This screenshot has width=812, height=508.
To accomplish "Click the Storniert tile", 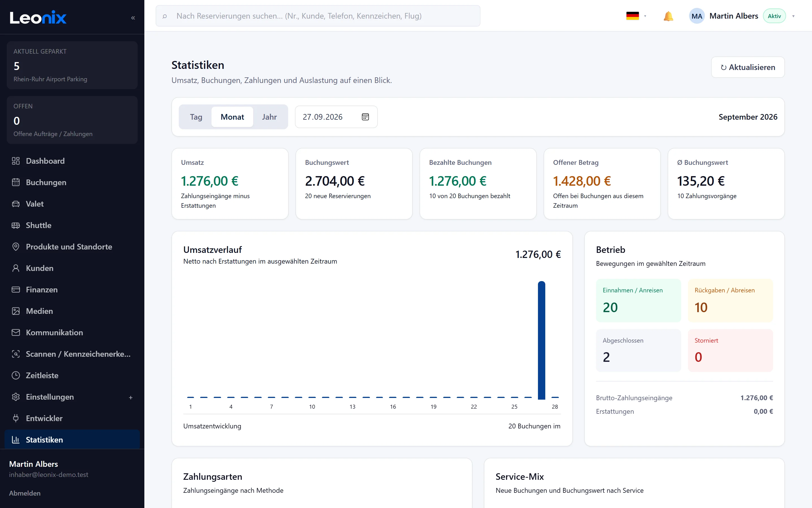I will point(730,351).
